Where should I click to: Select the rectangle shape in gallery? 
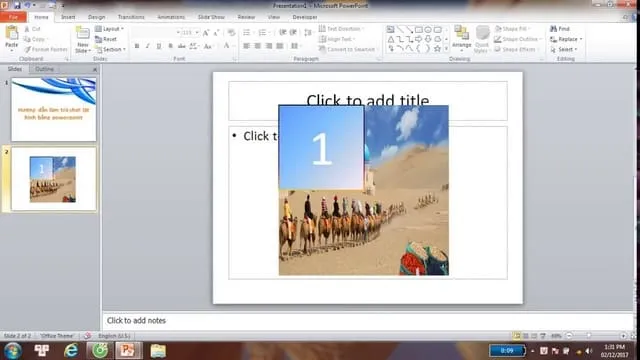(419, 30)
